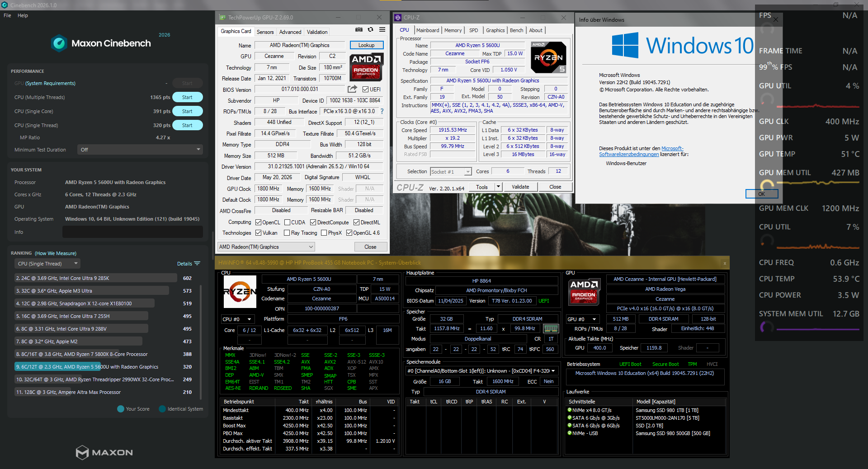This screenshot has height=469, width=868.
Task: Click the Validate button in CPU-Z
Action: click(520, 187)
